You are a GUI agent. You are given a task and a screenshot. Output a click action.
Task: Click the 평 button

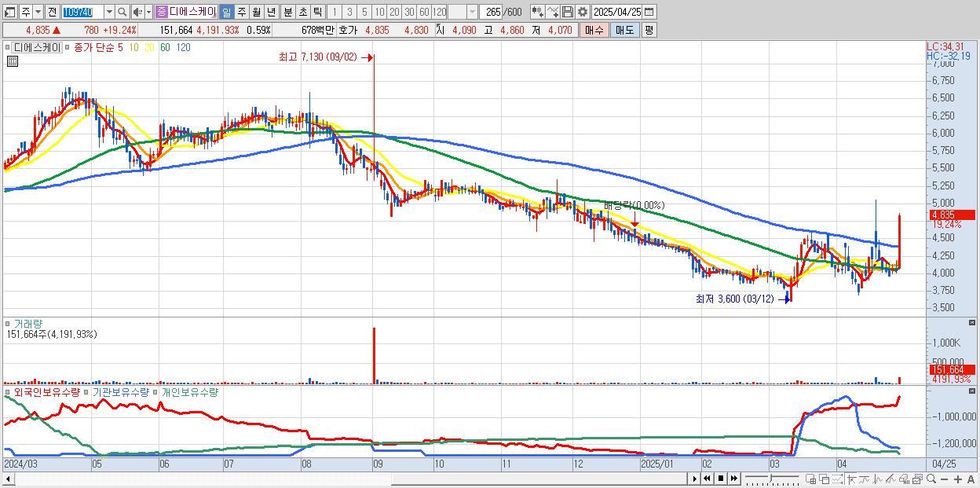pos(649,30)
